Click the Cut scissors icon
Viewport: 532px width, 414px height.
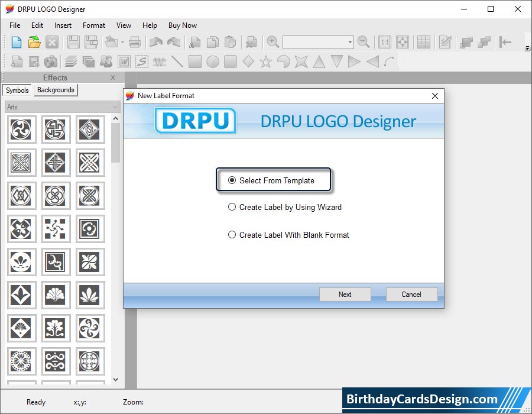(x=194, y=42)
